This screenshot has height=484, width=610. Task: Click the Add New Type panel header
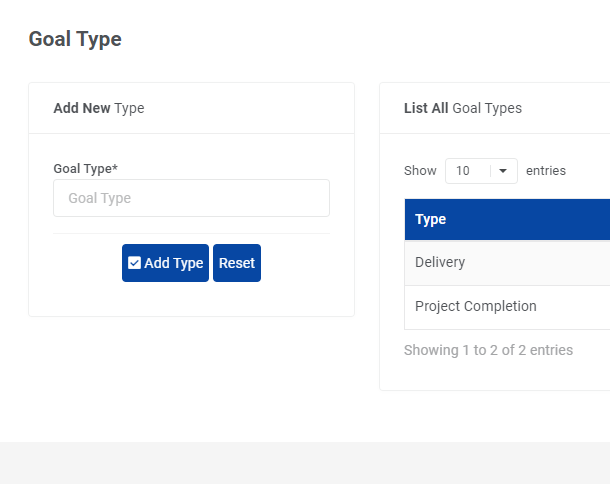tap(99, 108)
